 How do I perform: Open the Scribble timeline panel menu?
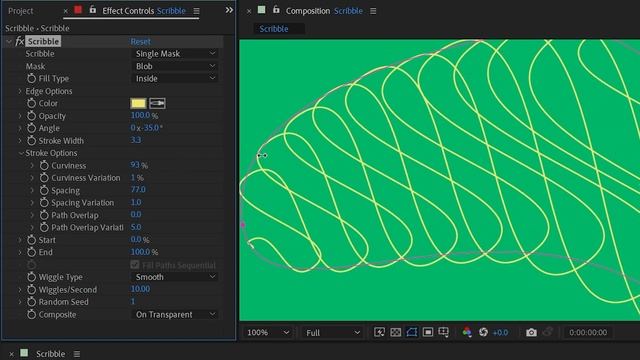click(x=77, y=354)
